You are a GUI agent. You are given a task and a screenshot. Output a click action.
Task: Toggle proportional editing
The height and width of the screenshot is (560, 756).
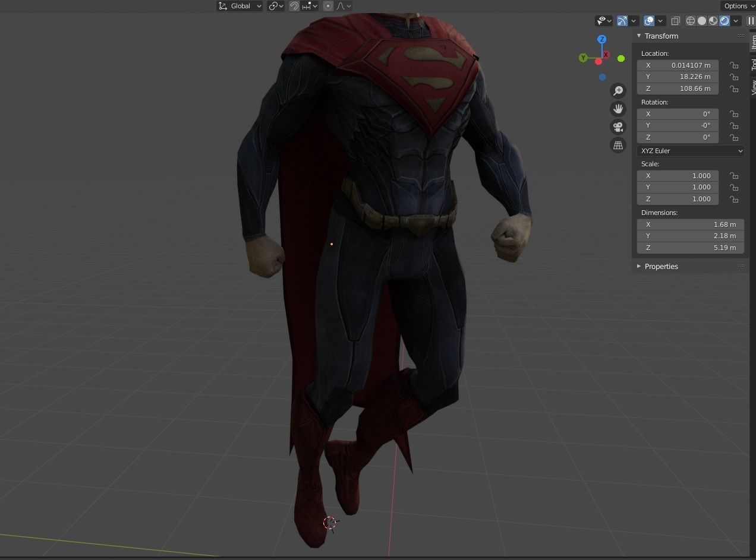pyautogui.click(x=328, y=6)
